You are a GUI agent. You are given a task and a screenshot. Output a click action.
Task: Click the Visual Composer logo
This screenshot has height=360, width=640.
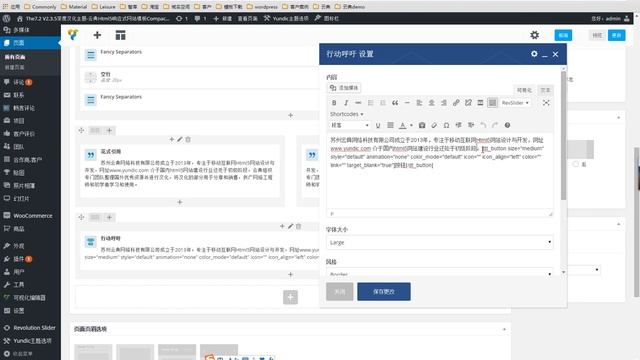tap(73, 35)
